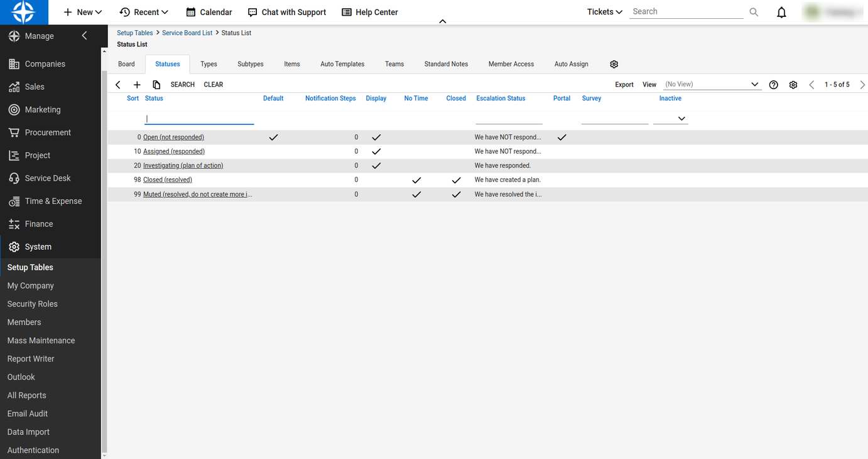Image resolution: width=868 pixels, height=459 pixels.
Task: Click the magnifier search icon
Action: [754, 12]
